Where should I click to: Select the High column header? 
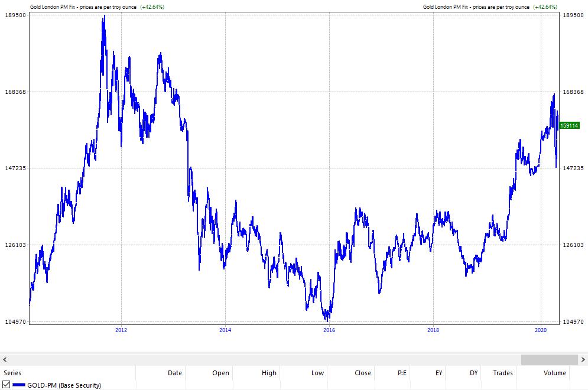(x=268, y=373)
